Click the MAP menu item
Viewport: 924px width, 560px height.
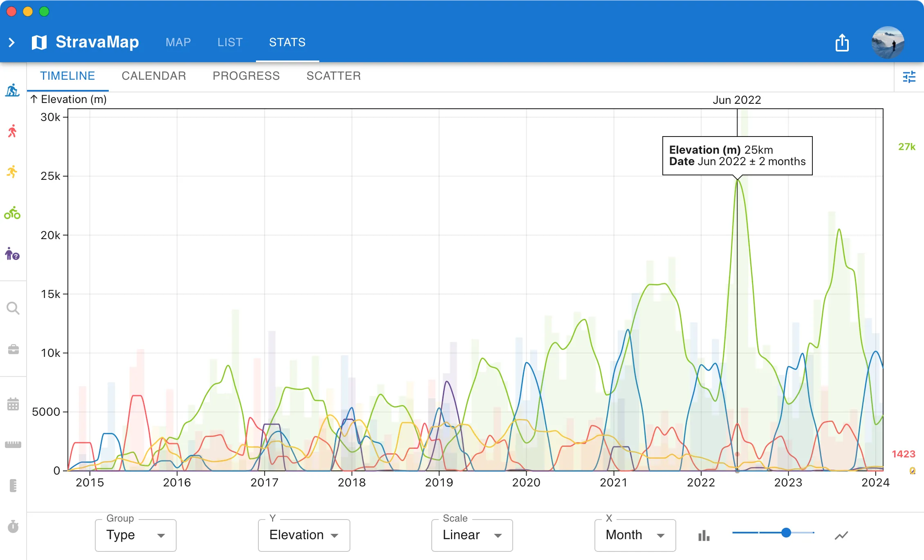click(178, 42)
